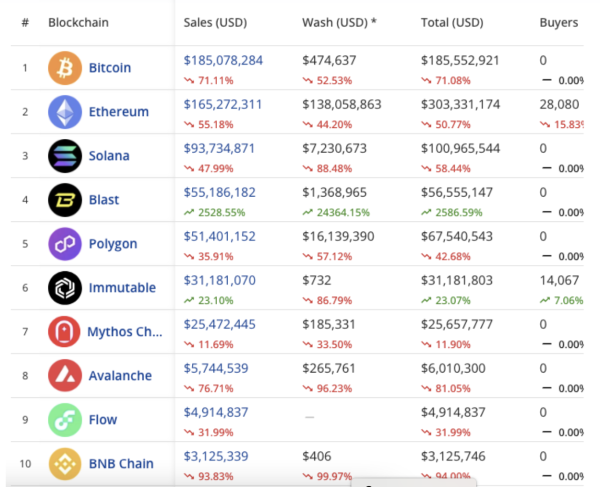Viewport: 600px width, 487px height.
Task: Click the Mythos Chain logo icon
Action: [x=64, y=332]
